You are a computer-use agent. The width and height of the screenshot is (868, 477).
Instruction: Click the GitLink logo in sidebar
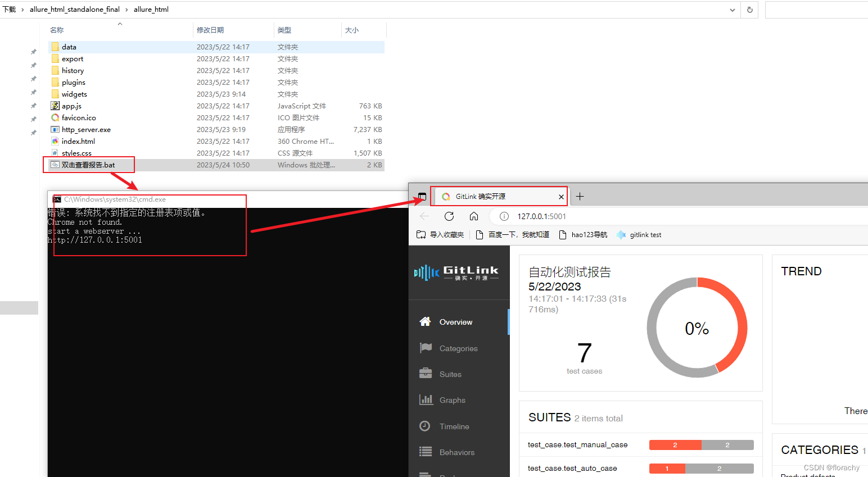[x=456, y=272]
